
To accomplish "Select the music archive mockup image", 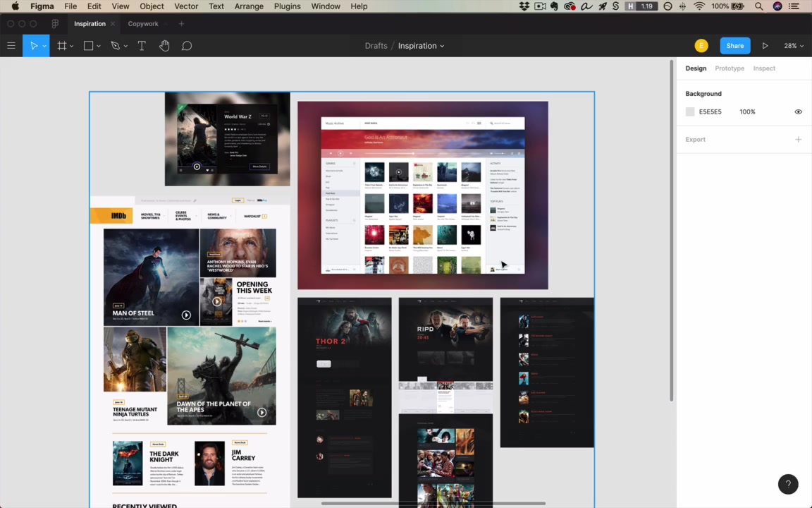I will (x=423, y=195).
